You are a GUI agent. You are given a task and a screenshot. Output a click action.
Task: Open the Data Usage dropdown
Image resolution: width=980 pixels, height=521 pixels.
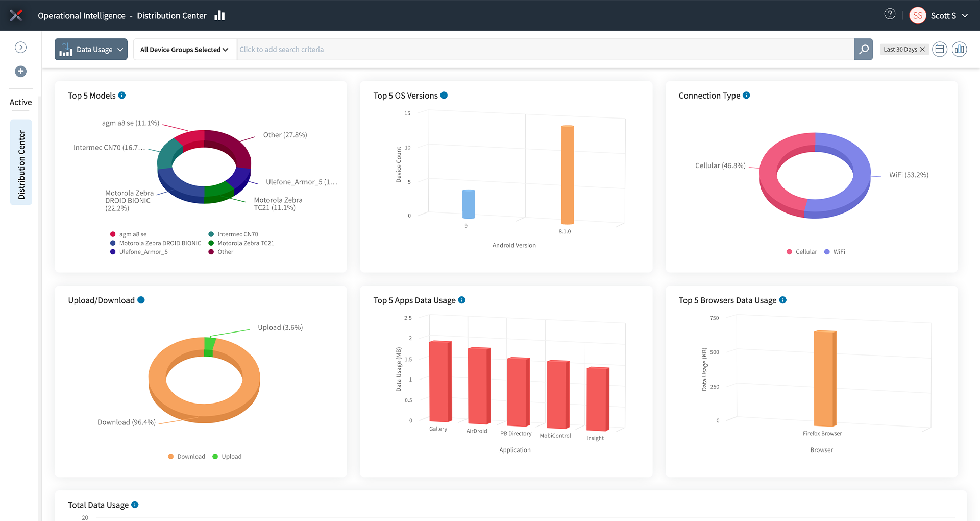point(91,50)
